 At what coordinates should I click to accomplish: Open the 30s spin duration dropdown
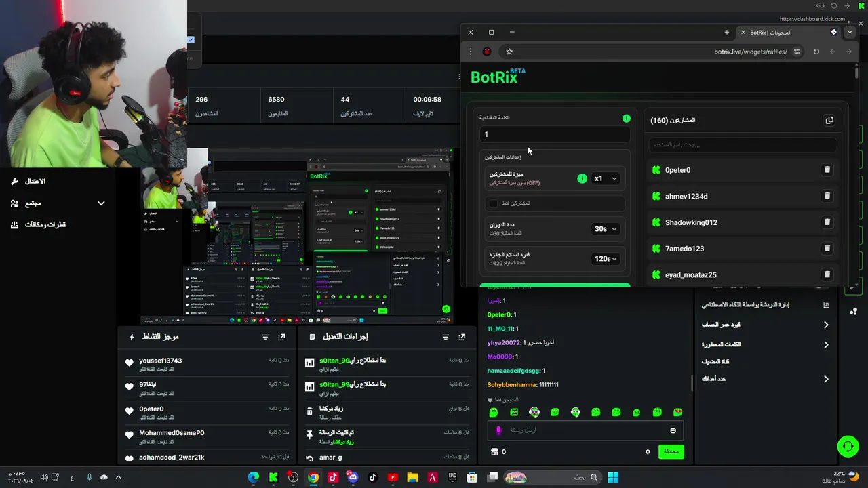point(605,229)
